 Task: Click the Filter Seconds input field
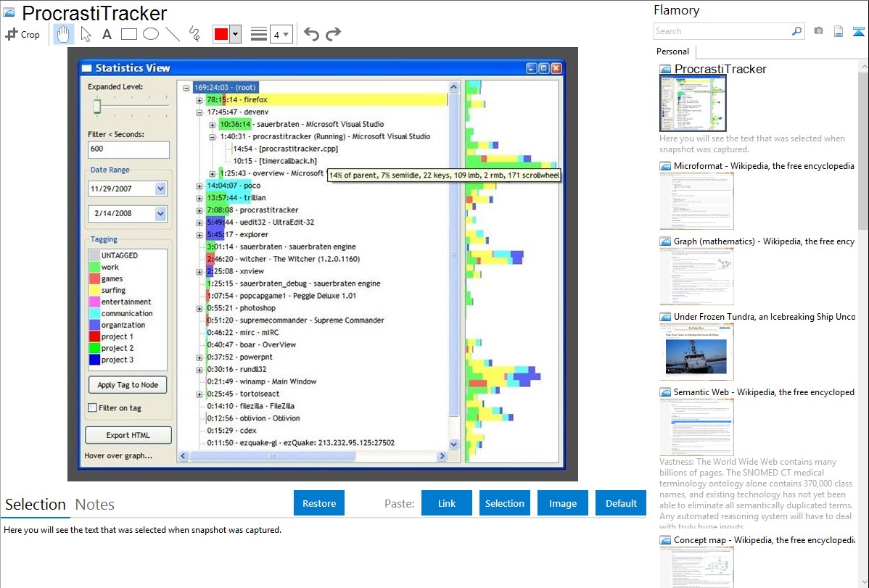click(x=128, y=149)
